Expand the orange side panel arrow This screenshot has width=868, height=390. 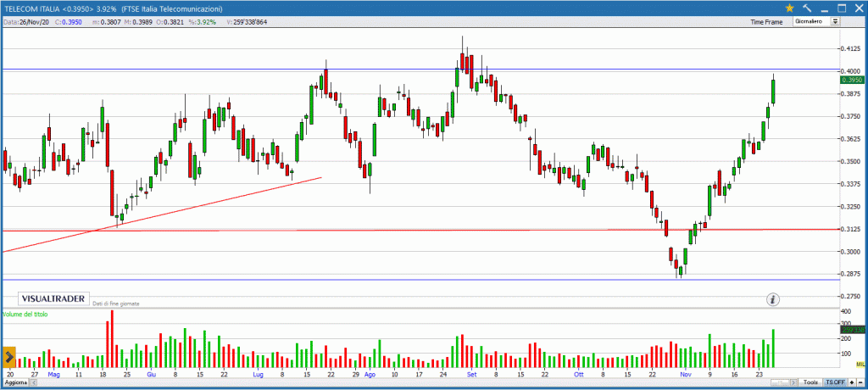(9, 356)
